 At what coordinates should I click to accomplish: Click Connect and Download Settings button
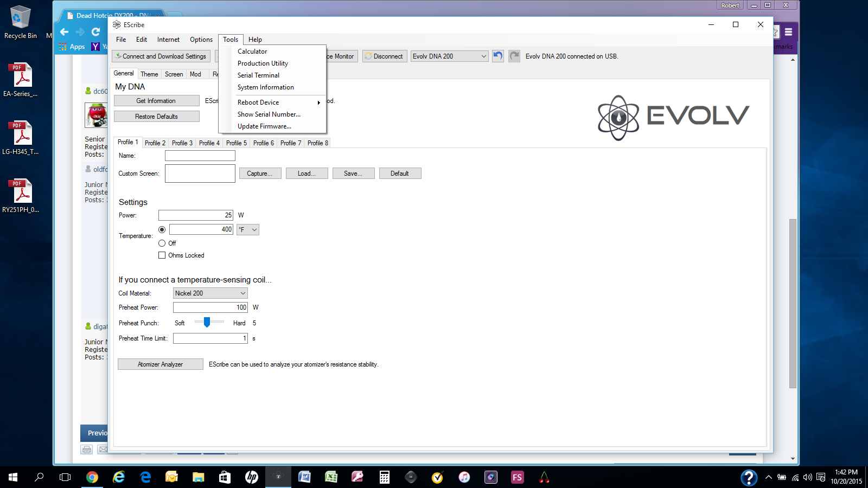click(x=162, y=56)
